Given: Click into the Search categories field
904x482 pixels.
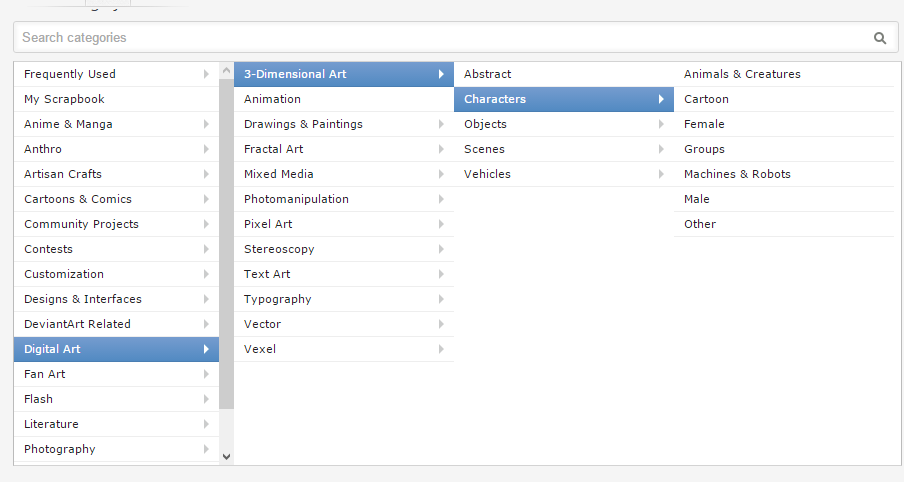Looking at the screenshot, I should (440, 38).
